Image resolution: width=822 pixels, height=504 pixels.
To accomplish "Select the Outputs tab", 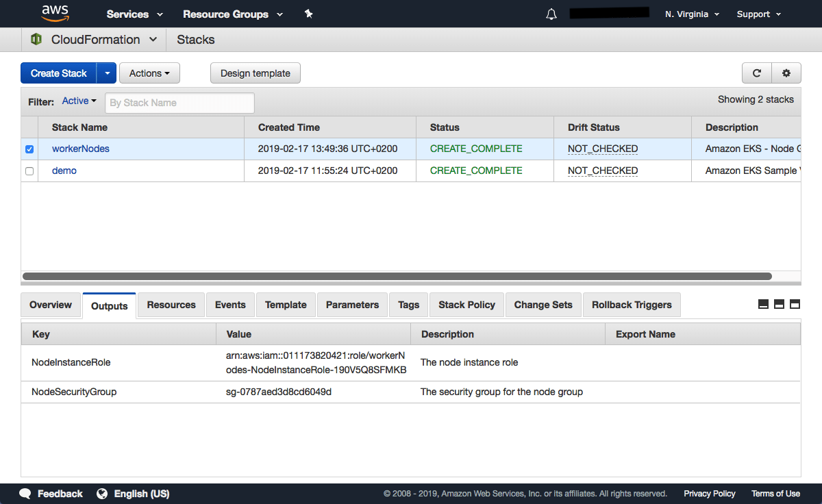I will pyautogui.click(x=110, y=306).
